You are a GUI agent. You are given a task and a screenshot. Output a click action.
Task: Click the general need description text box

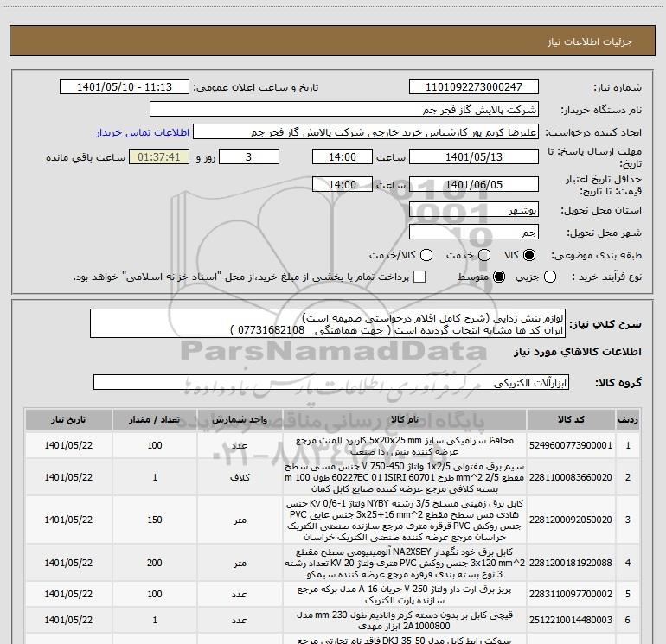328,324
